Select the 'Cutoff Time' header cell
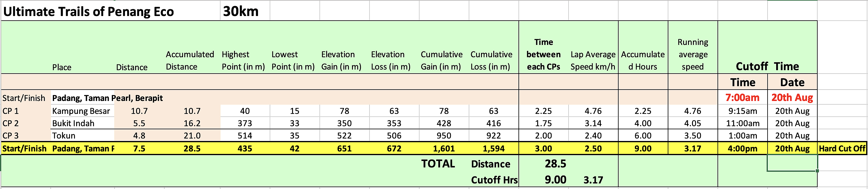This screenshot has height=189, width=868. pyautogui.click(x=767, y=66)
